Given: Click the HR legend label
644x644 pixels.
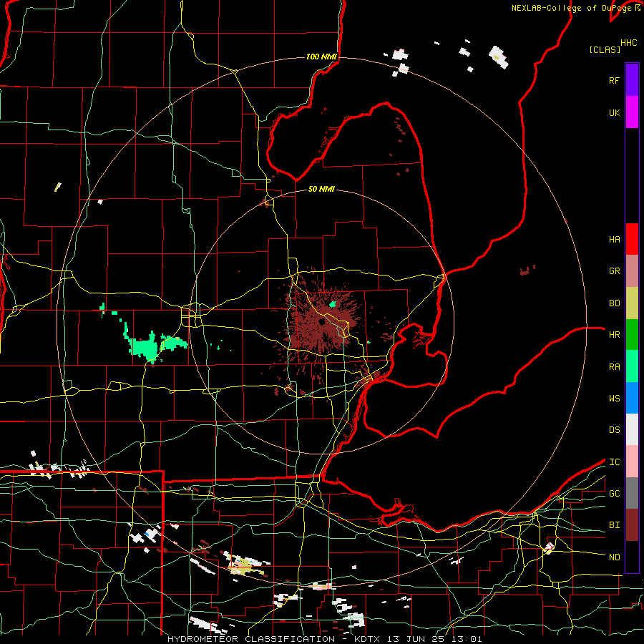Looking at the screenshot, I should click(614, 335).
